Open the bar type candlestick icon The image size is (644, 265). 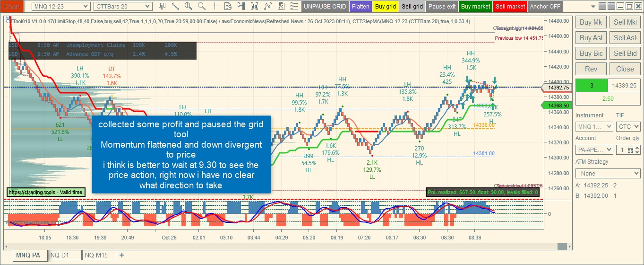tap(162, 6)
